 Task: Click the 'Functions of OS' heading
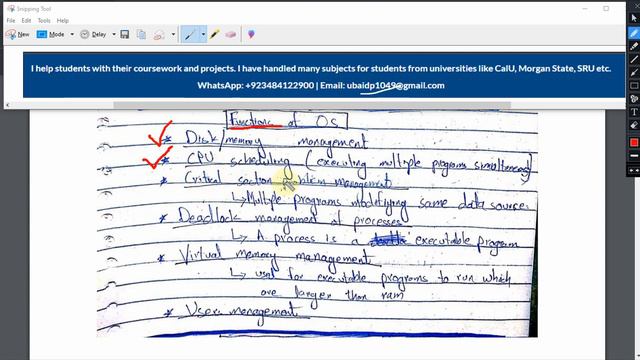pyautogui.click(x=287, y=121)
